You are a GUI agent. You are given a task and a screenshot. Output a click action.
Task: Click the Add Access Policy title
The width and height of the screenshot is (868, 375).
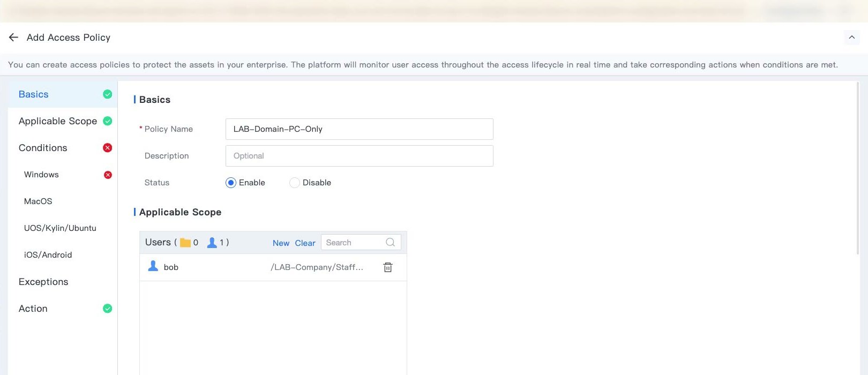click(69, 37)
